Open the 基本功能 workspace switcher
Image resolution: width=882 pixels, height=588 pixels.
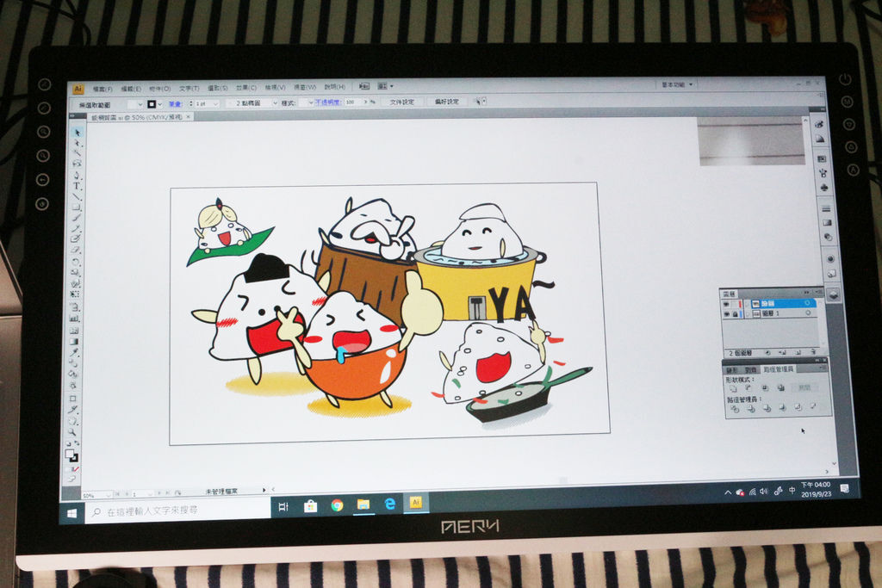point(677,84)
